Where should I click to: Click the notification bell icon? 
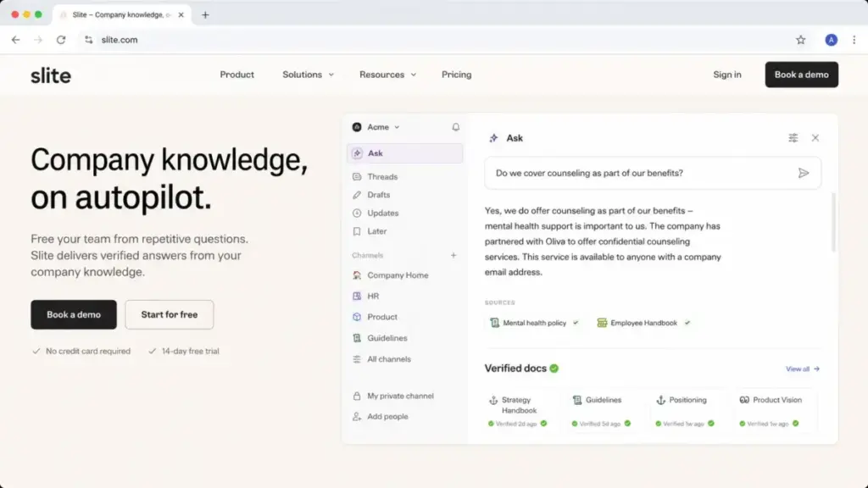(x=455, y=127)
